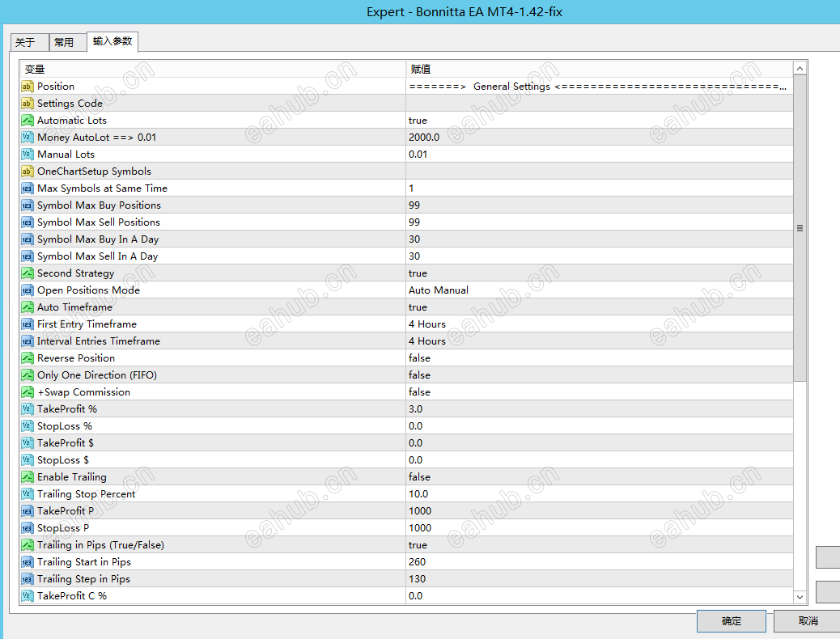Click the integer icon beside Max Symbols at Same Time
Screen dimensions: 840x639
[x=27, y=188]
